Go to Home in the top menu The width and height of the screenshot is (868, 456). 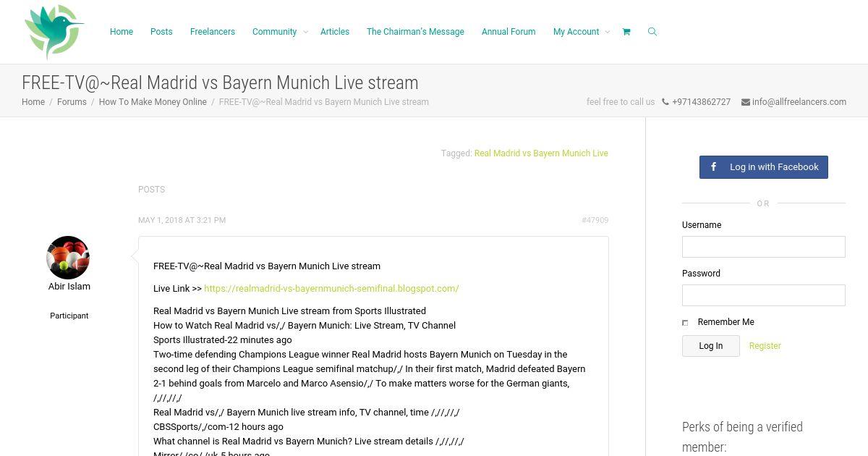pos(122,32)
